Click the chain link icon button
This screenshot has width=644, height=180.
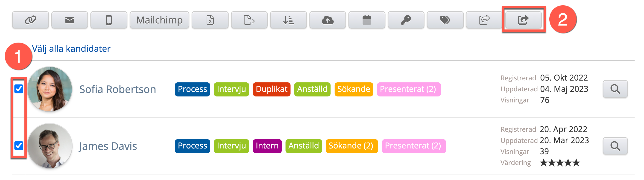[30, 20]
